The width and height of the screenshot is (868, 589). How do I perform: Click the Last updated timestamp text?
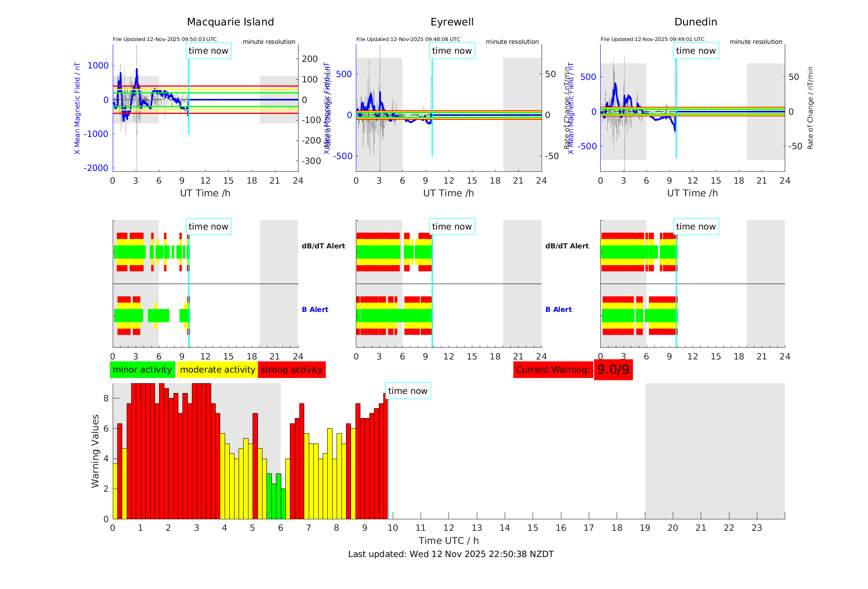[451, 554]
